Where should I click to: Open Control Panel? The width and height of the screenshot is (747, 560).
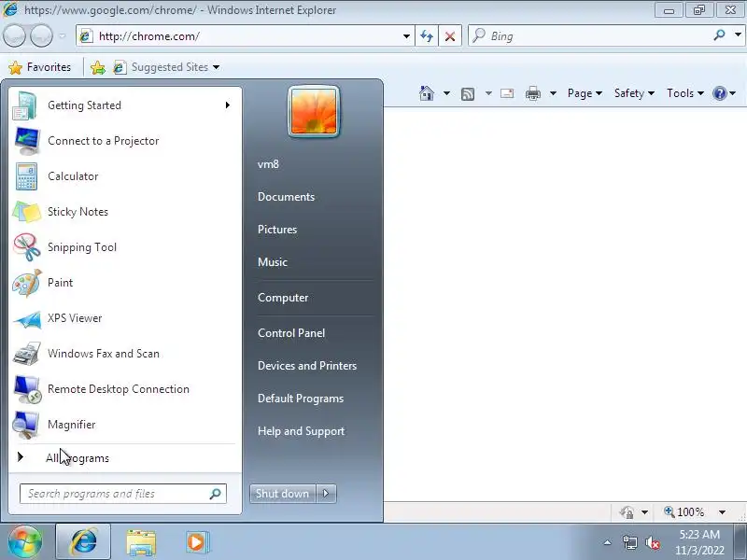(x=291, y=333)
